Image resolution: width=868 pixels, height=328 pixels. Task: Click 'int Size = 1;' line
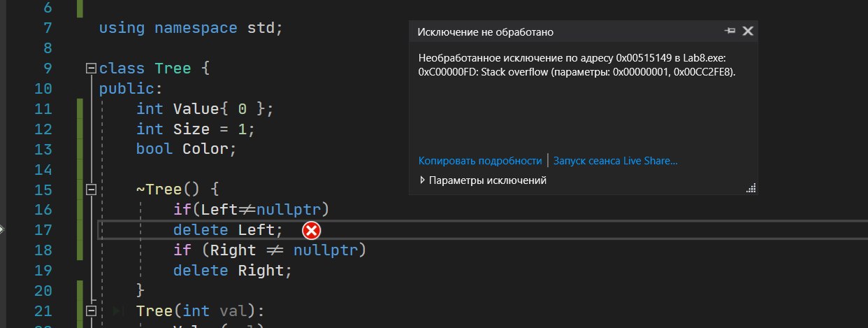coord(196,129)
